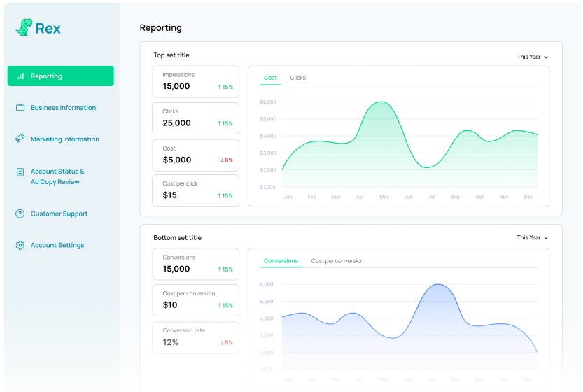
Task: Select the Impressions metric card
Action: click(x=195, y=81)
